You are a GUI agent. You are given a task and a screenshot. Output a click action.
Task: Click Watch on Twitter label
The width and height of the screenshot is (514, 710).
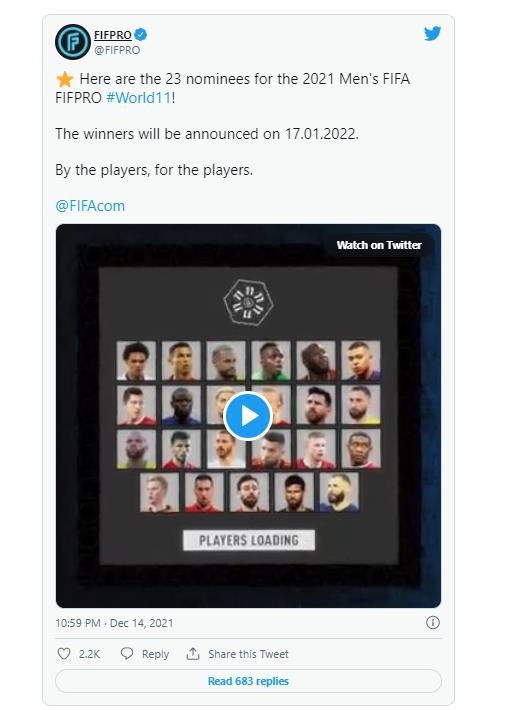[x=379, y=245]
